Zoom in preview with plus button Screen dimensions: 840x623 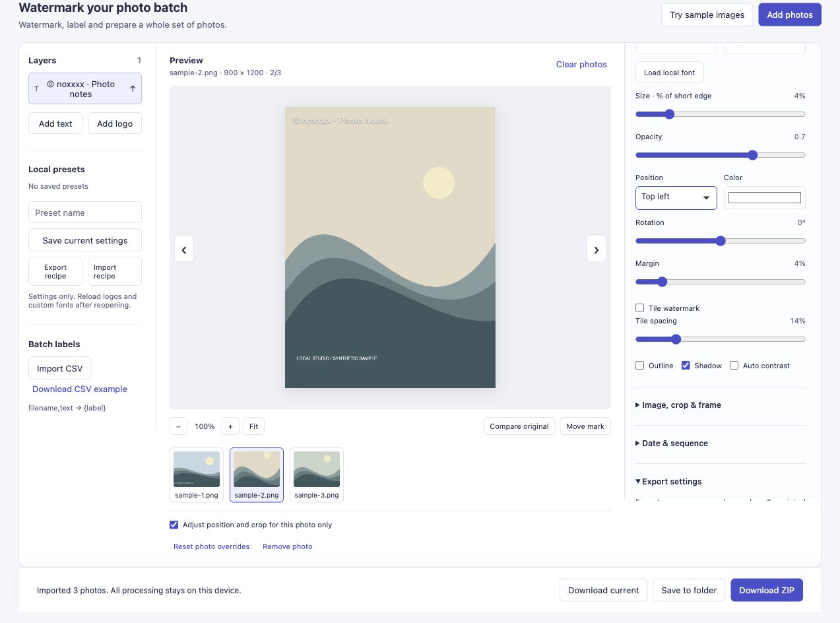coord(230,426)
